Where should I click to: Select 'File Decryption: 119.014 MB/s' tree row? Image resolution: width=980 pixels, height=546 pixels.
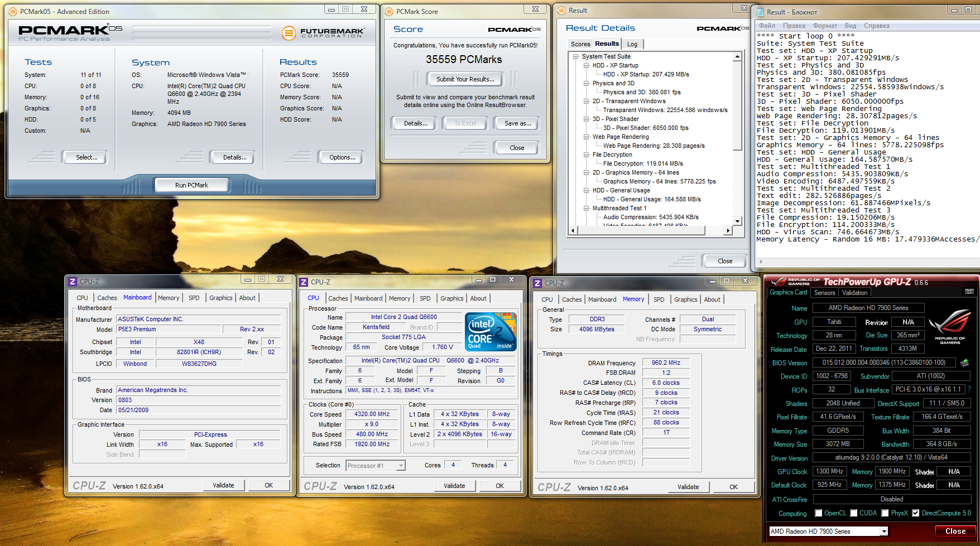point(643,163)
